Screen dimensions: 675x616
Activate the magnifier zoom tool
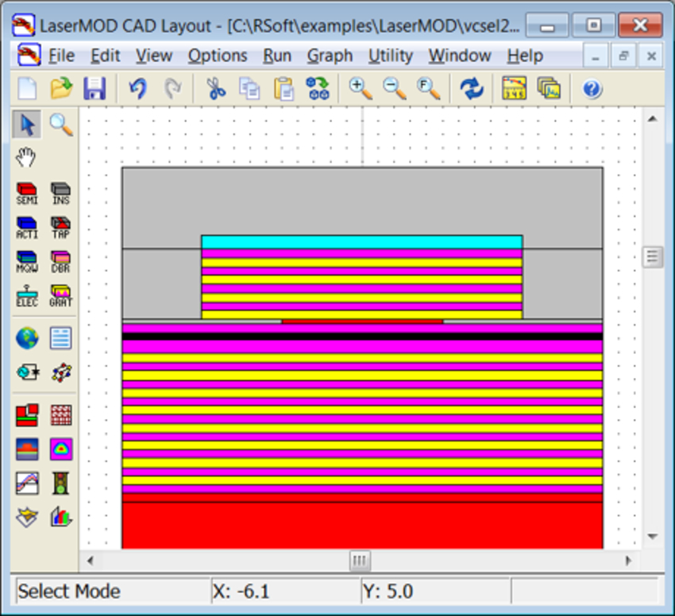pyautogui.click(x=62, y=125)
